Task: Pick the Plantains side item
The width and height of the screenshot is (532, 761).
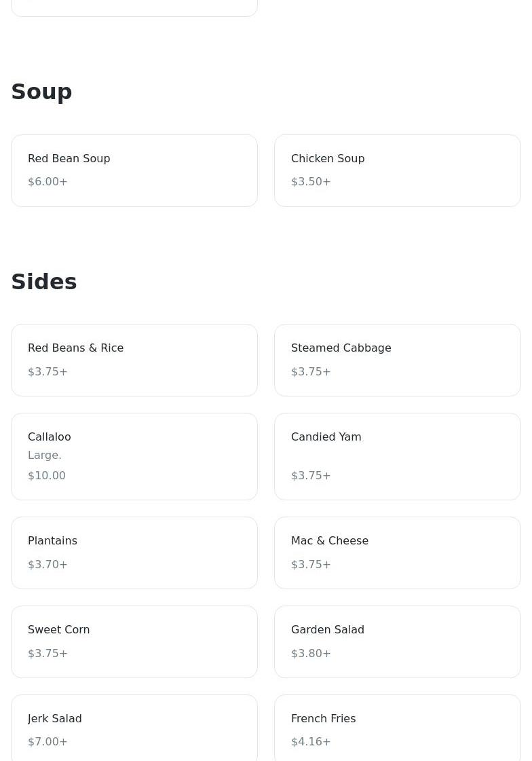Action: [x=134, y=553]
